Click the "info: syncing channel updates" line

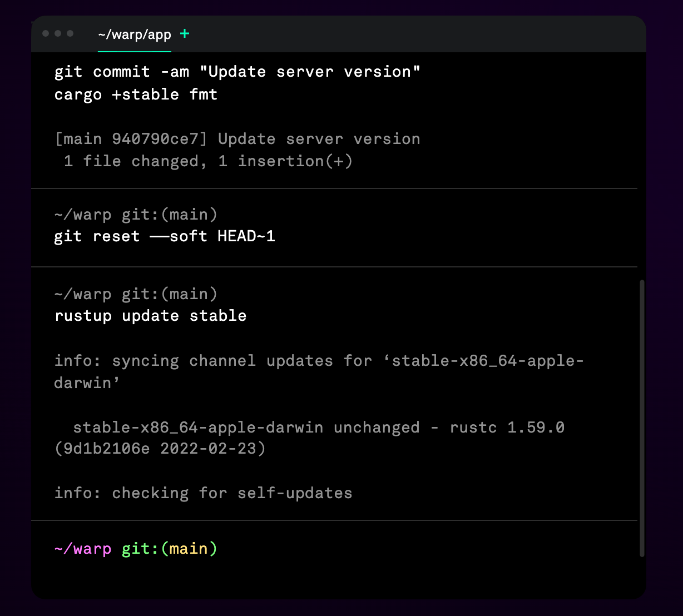pos(318,361)
